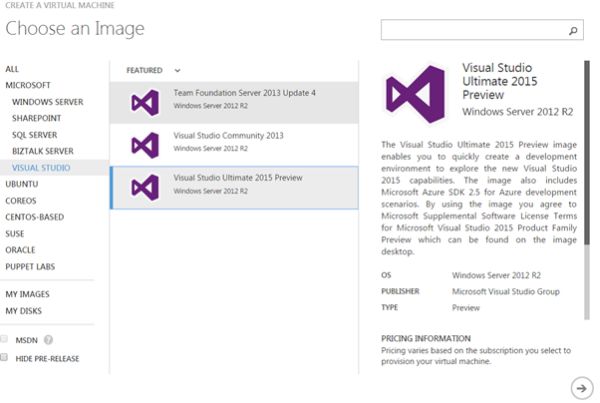The height and width of the screenshot is (403, 600).
Task: Click the Team Foundation Server Visual Studio icon
Action: pyautogui.click(x=145, y=100)
